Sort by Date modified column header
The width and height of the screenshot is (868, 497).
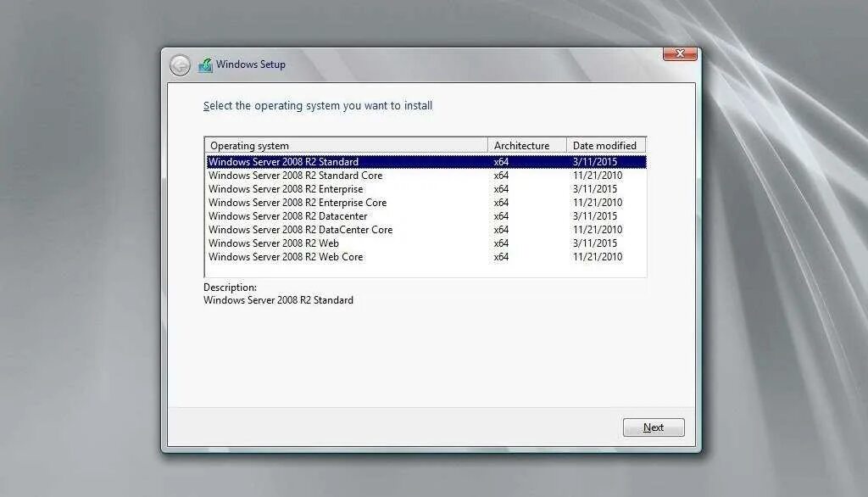(x=606, y=146)
